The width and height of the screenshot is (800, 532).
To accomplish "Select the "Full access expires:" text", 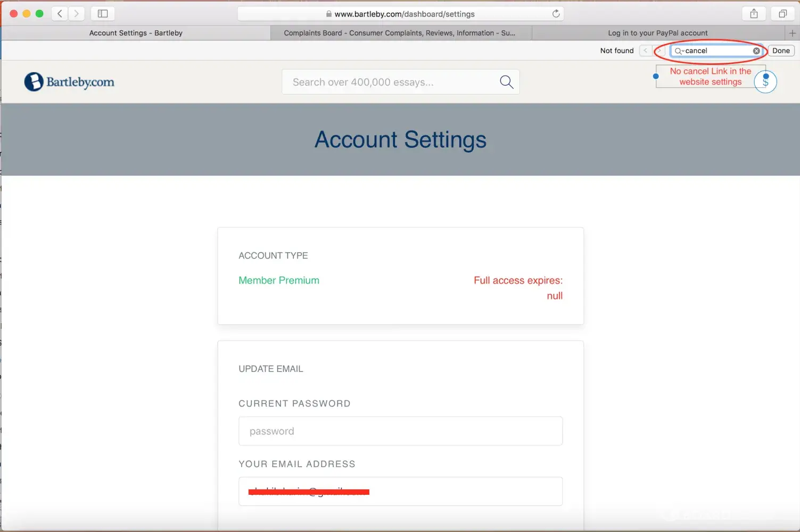I will pos(518,280).
